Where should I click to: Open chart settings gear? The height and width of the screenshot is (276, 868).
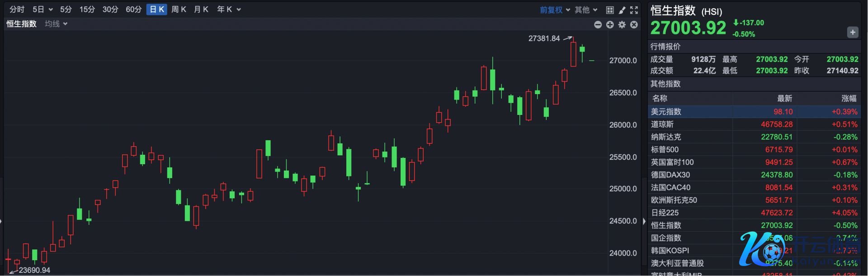tap(622, 24)
